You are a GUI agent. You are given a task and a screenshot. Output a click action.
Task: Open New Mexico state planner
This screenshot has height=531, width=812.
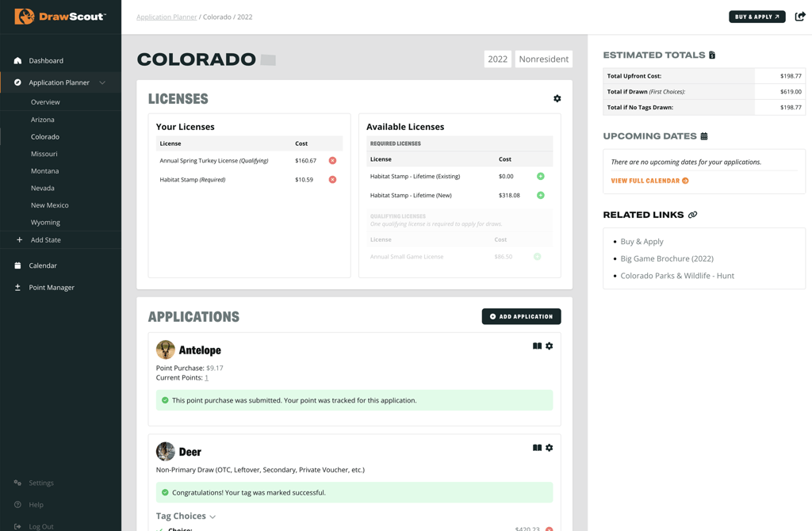click(50, 205)
